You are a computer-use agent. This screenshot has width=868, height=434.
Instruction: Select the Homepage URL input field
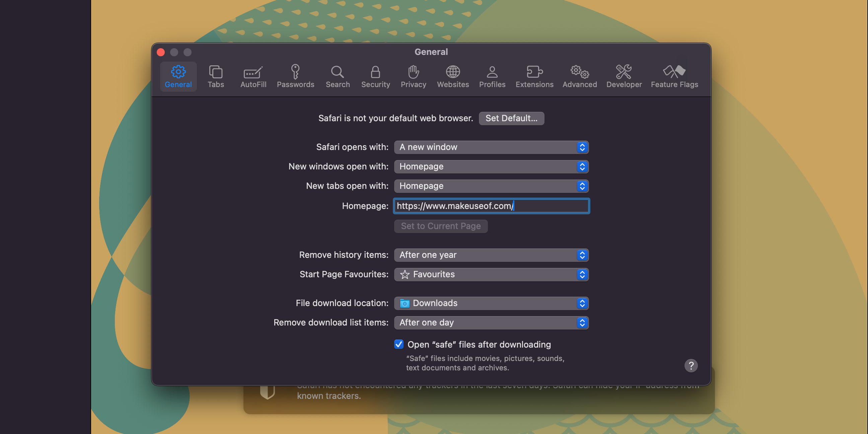(491, 205)
